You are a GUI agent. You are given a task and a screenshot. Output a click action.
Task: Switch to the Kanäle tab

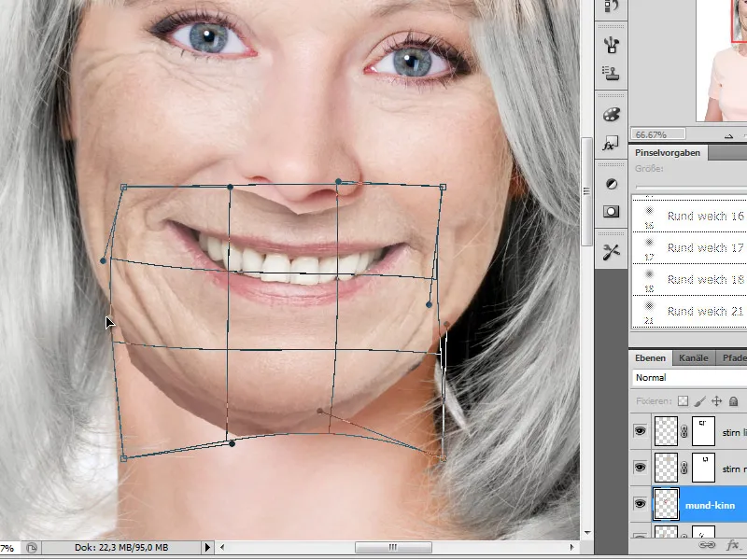693,358
